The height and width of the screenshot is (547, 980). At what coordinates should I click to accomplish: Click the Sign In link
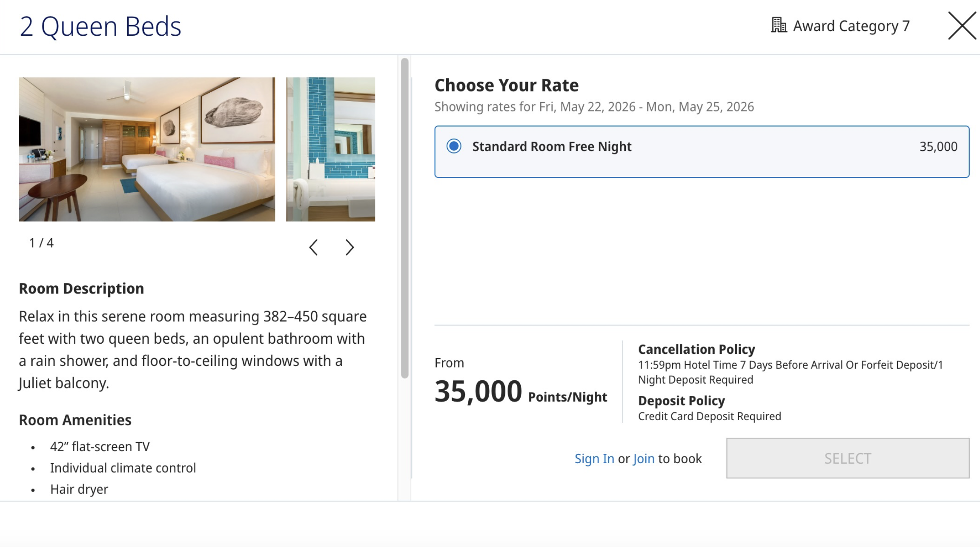[x=594, y=459]
